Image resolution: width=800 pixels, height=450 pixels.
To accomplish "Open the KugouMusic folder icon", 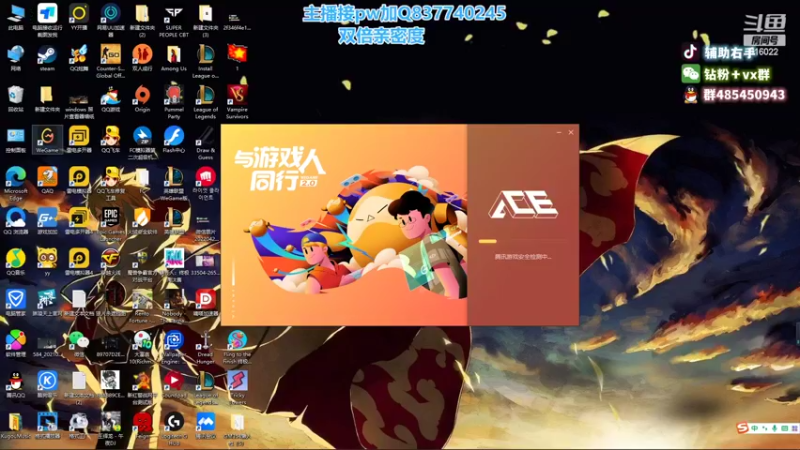I will click(x=15, y=425).
